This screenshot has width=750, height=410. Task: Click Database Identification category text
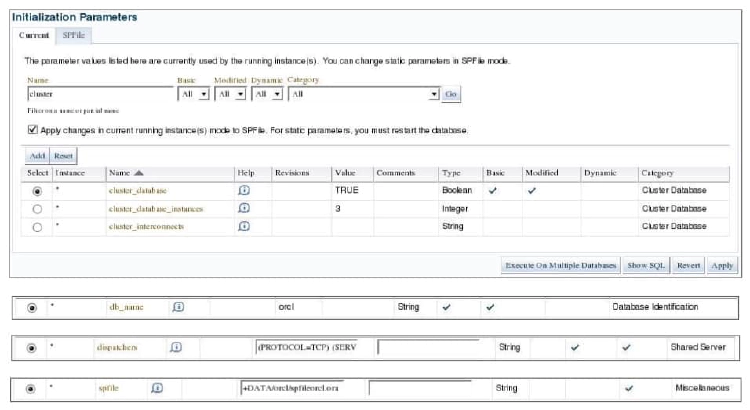point(655,307)
